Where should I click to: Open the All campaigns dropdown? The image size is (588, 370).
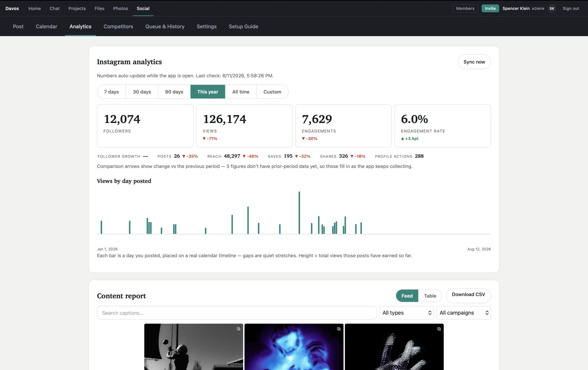[x=464, y=313]
